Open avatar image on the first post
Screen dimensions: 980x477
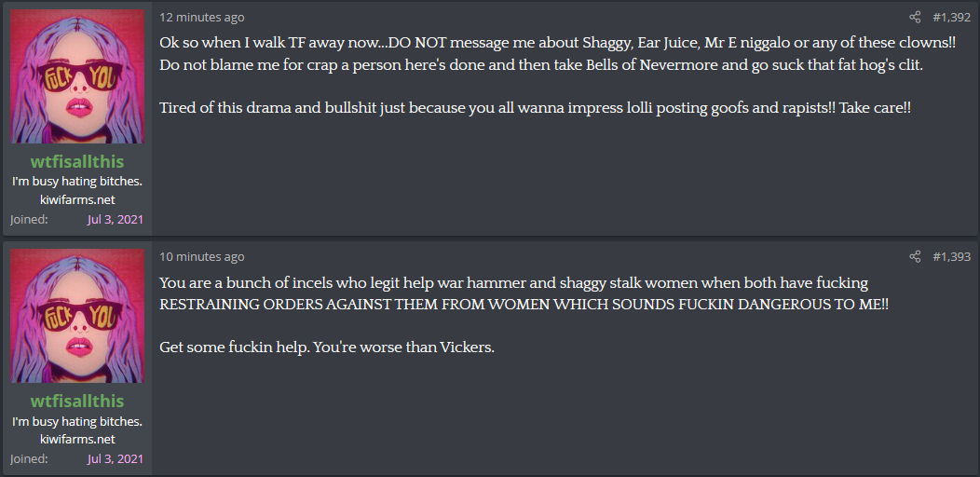click(77, 76)
